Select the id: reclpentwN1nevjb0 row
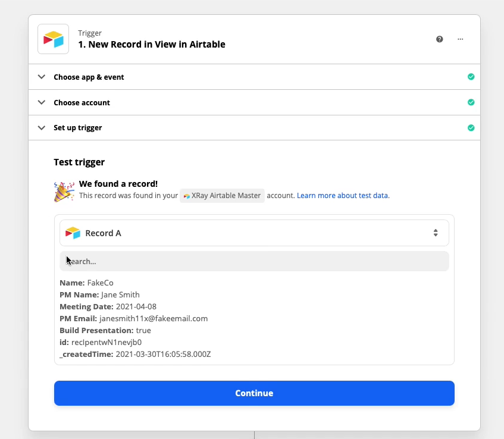 101,342
